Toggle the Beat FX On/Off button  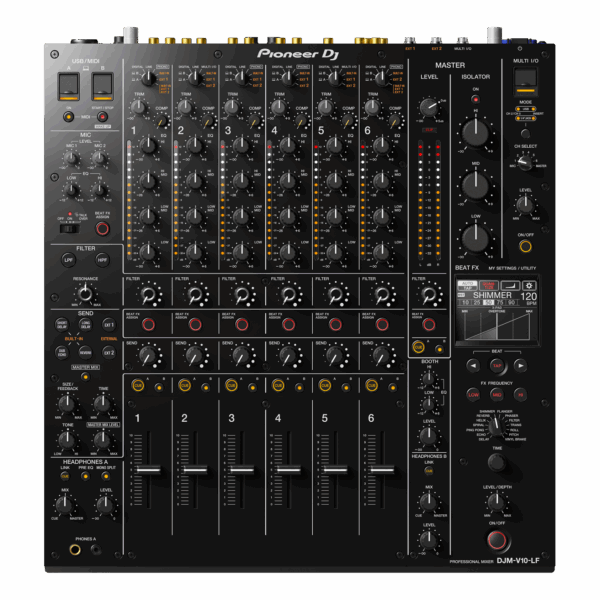point(497,540)
